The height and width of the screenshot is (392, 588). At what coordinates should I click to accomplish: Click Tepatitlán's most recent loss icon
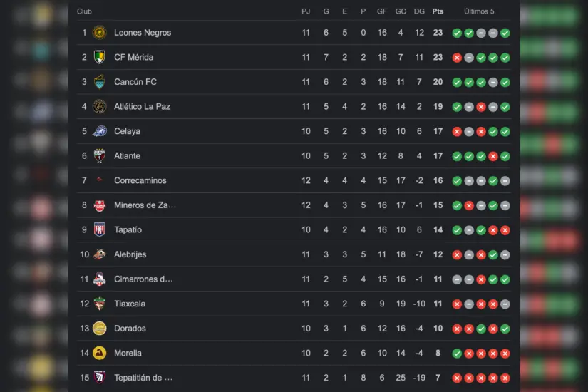pyautogui.click(x=505, y=378)
